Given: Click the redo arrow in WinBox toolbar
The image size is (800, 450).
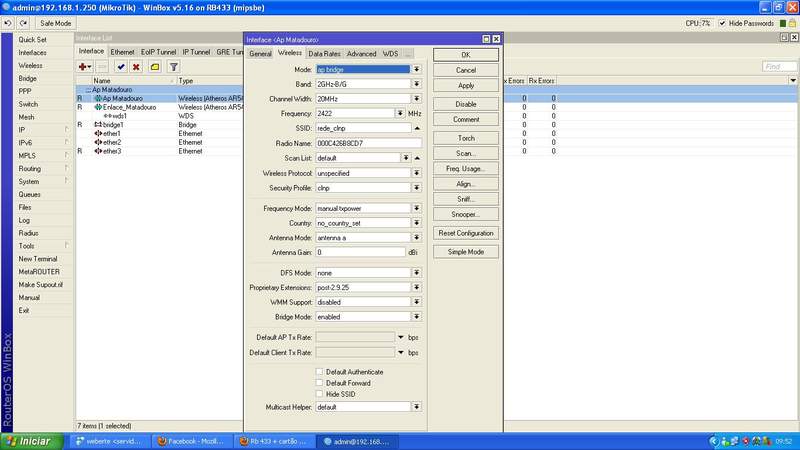Looking at the screenshot, I should click(x=23, y=23).
